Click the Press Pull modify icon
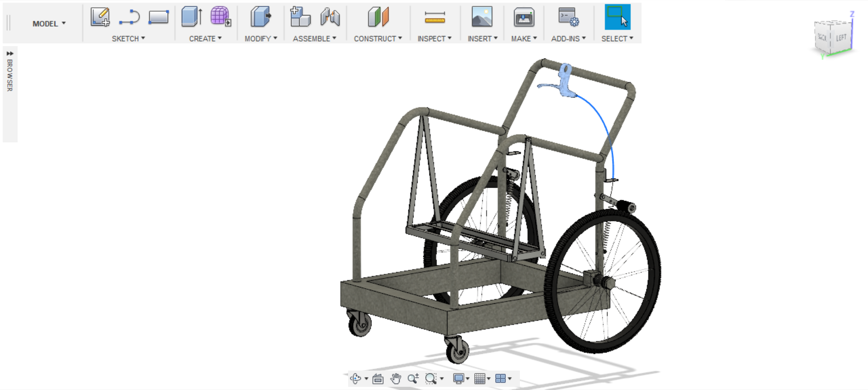This screenshot has height=390, width=868. click(x=260, y=17)
